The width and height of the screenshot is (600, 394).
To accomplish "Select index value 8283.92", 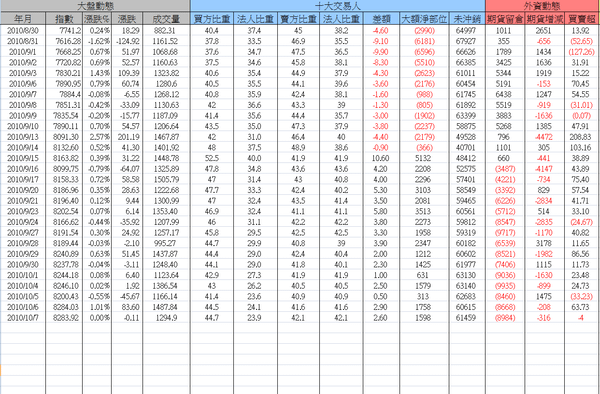I will point(67,317).
